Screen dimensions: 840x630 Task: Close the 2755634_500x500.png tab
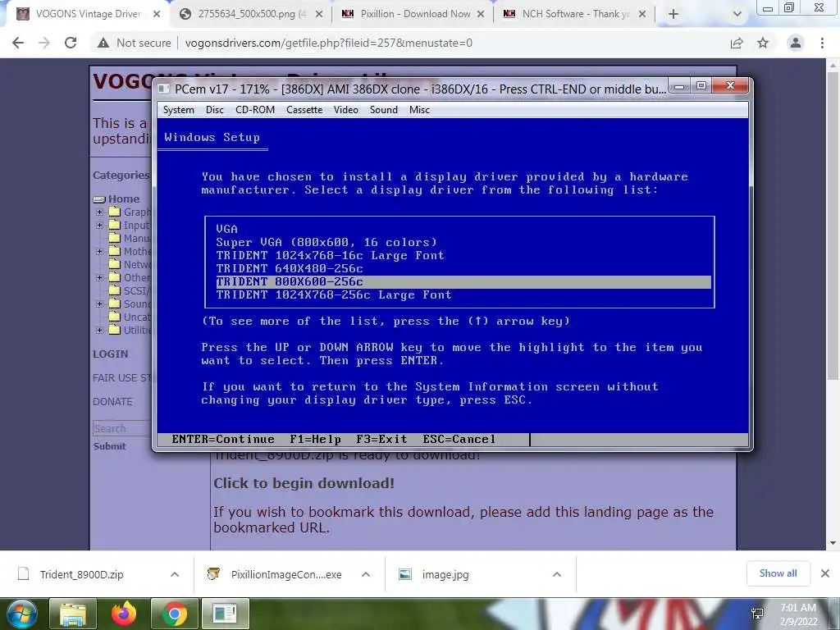point(319,15)
